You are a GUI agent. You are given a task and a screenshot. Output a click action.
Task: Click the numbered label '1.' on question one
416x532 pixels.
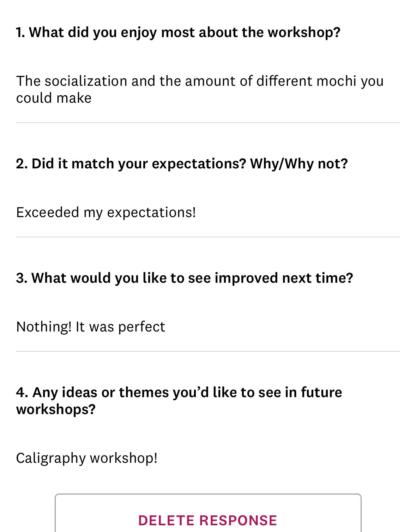click(x=20, y=32)
